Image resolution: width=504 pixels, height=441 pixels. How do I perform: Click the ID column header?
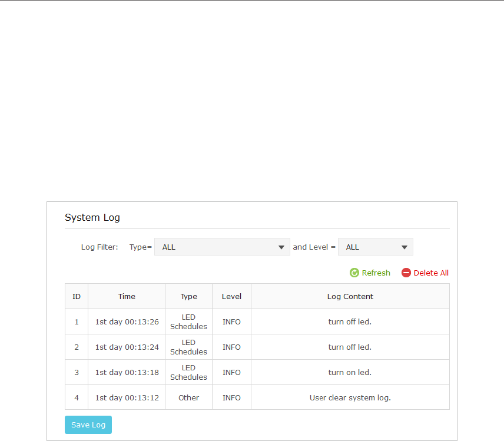pyautogui.click(x=77, y=296)
